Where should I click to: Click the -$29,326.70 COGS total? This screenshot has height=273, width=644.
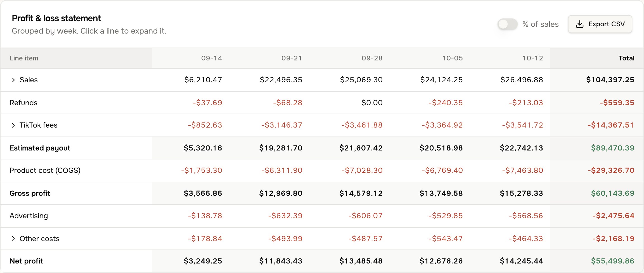[611, 170]
